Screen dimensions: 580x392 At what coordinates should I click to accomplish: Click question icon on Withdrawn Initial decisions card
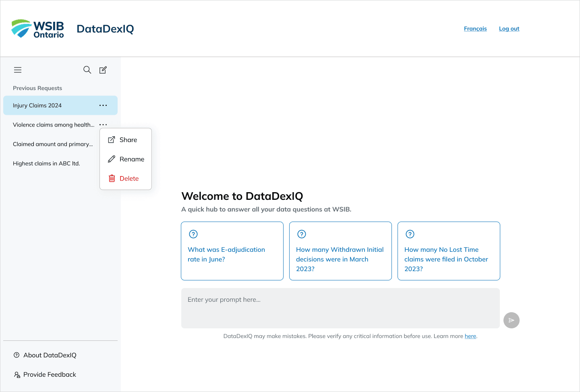[302, 234]
